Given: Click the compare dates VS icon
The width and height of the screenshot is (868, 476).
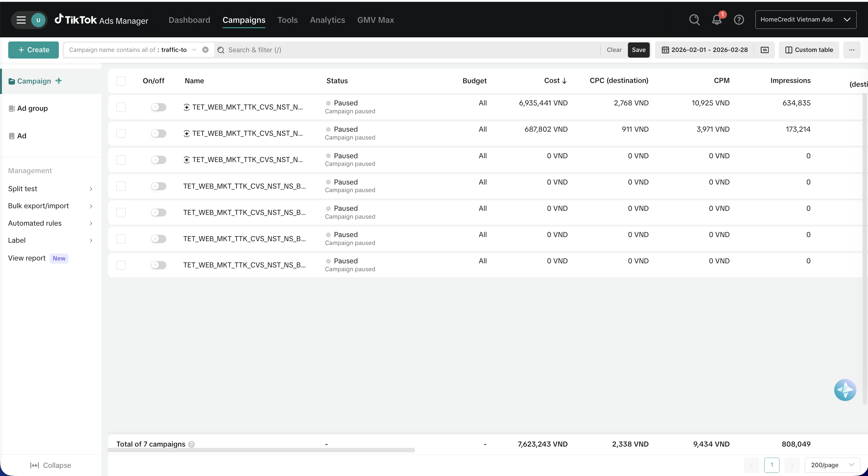Looking at the screenshot, I should pos(765,50).
